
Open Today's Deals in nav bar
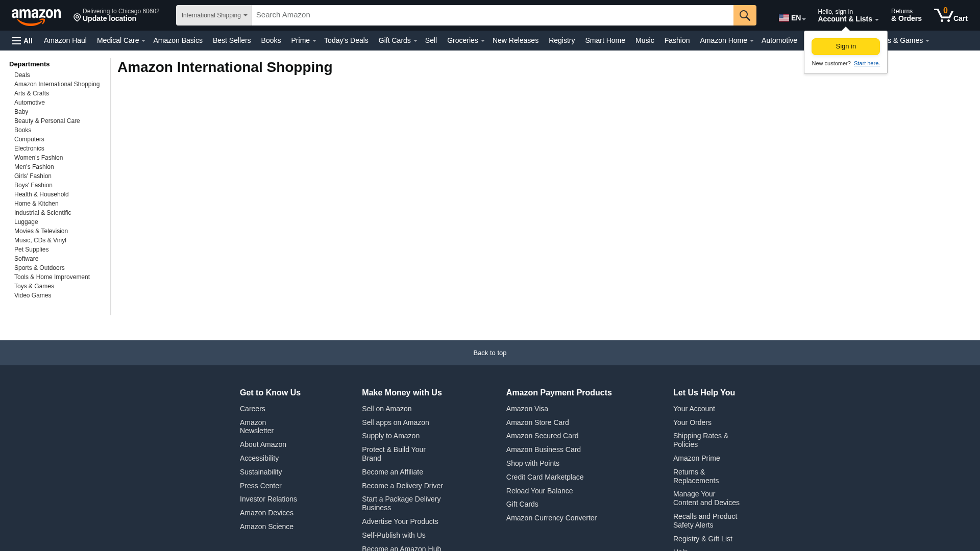[x=346, y=40]
